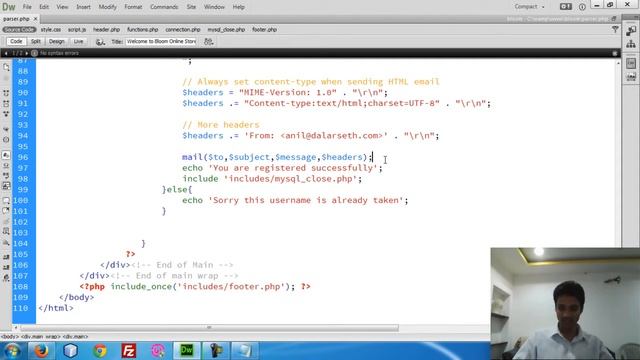Click Expand All icon beside line 92

click(6, 114)
